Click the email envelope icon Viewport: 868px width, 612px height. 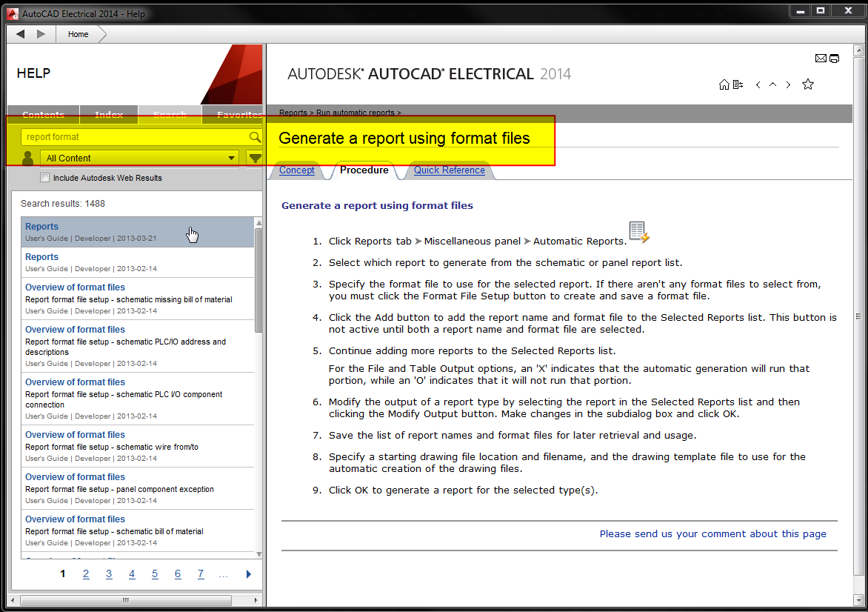click(x=821, y=58)
